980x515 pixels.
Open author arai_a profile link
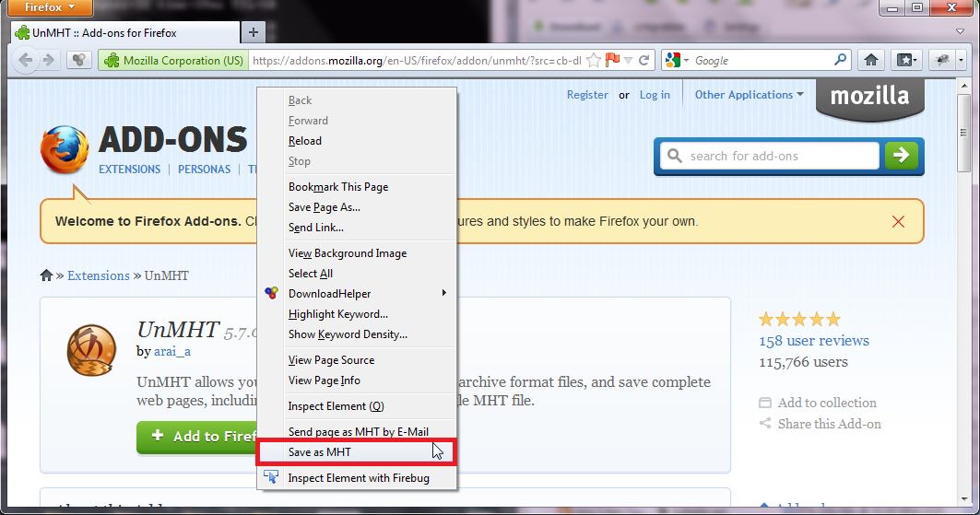click(171, 351)
